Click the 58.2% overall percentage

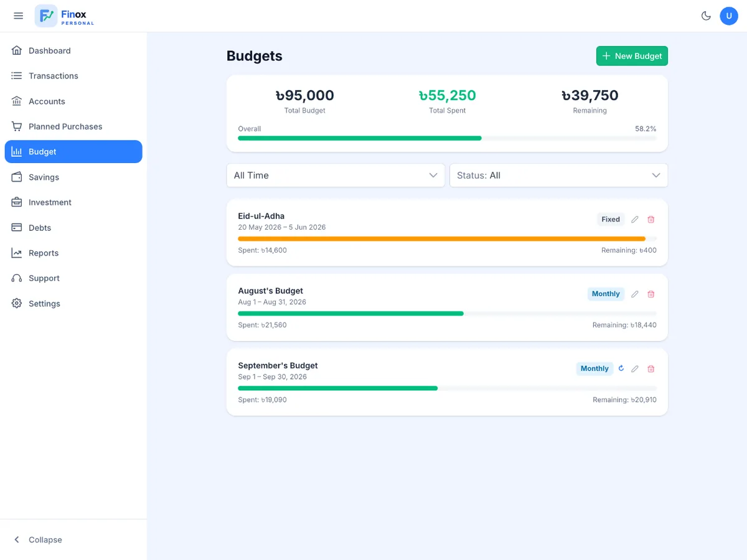tap(646, 129)
